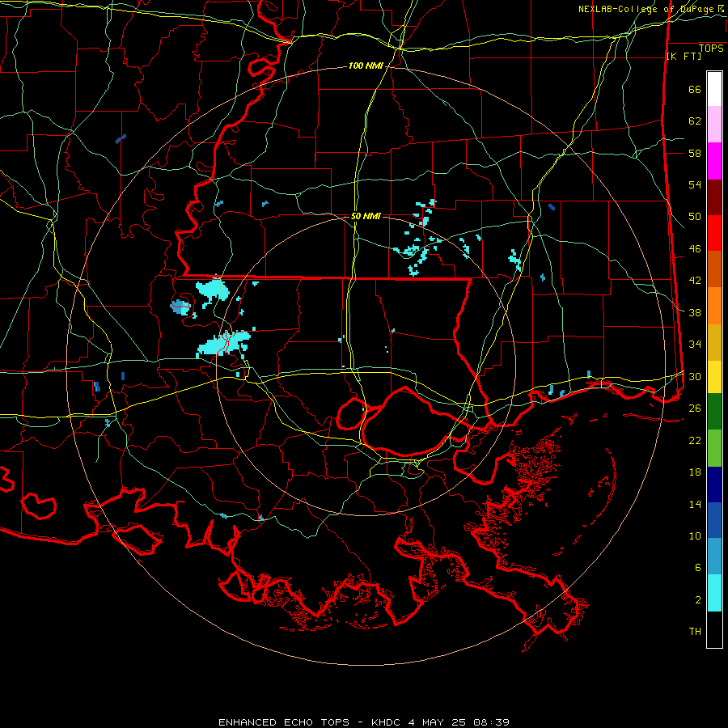The image size is (728, 728).
Task: Click the 34 value on the legend
Action: (695, 345)
